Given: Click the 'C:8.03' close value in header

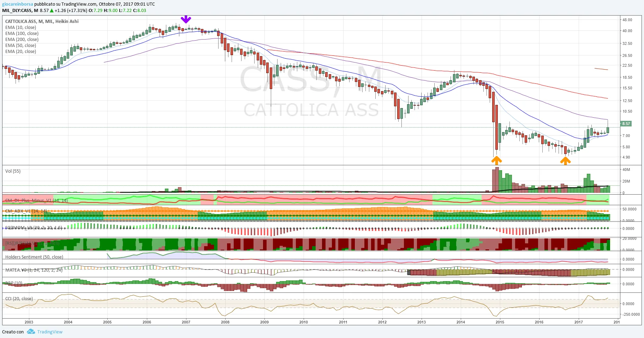Looking at the screenshot, I should click(x=139, y=11).
